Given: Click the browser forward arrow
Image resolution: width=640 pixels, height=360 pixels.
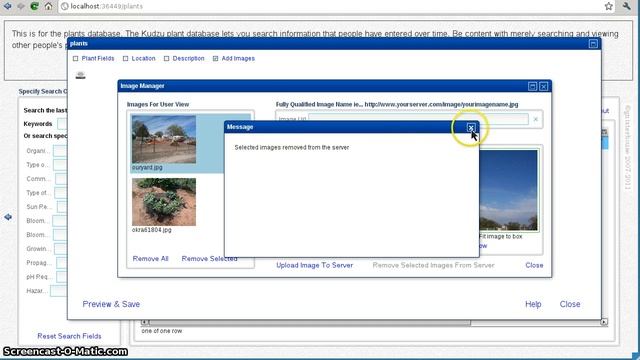Looking at the screenshot, I should click(21, 6).
